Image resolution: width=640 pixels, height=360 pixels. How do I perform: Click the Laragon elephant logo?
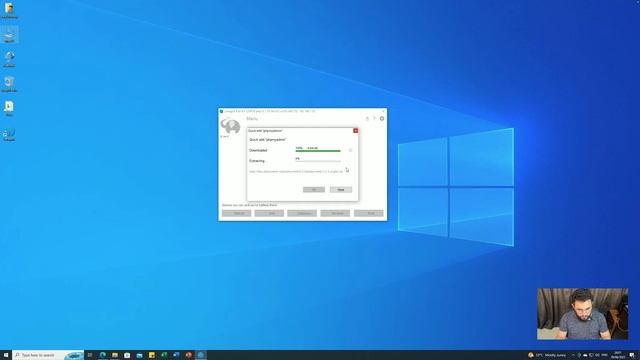[x=231, y=126]
